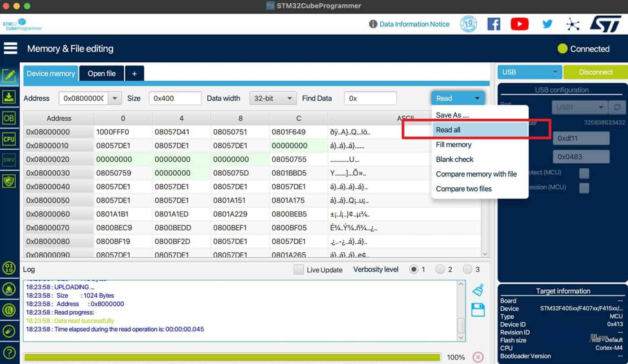Open the CPU sidebar icon
The height and width of the screenshot is (364, 628).
9,139
